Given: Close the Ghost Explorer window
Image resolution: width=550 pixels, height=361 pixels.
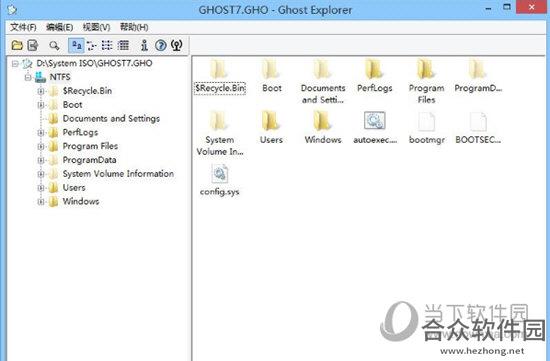Looking at the screenshot, I should 532,7.
